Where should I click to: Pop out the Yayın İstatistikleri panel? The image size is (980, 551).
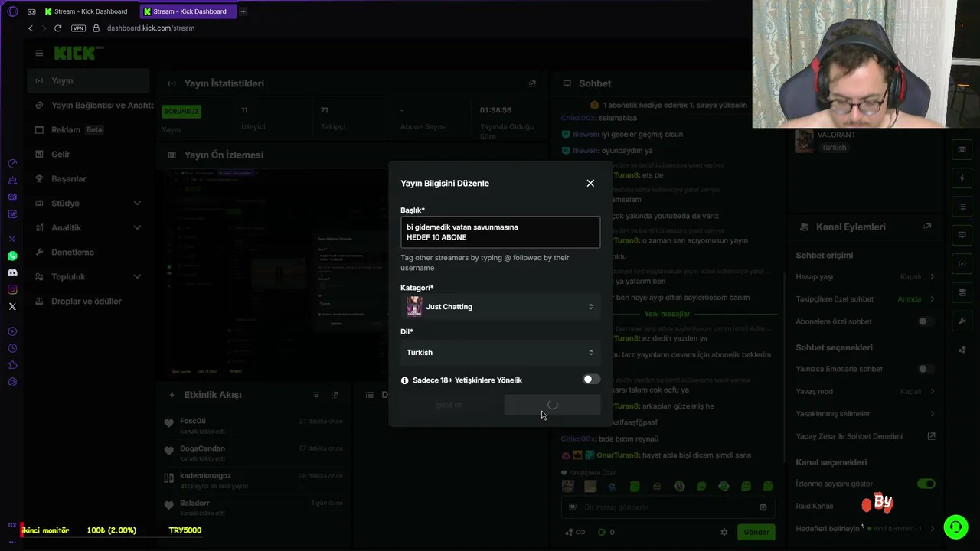(x=533, y=83)
